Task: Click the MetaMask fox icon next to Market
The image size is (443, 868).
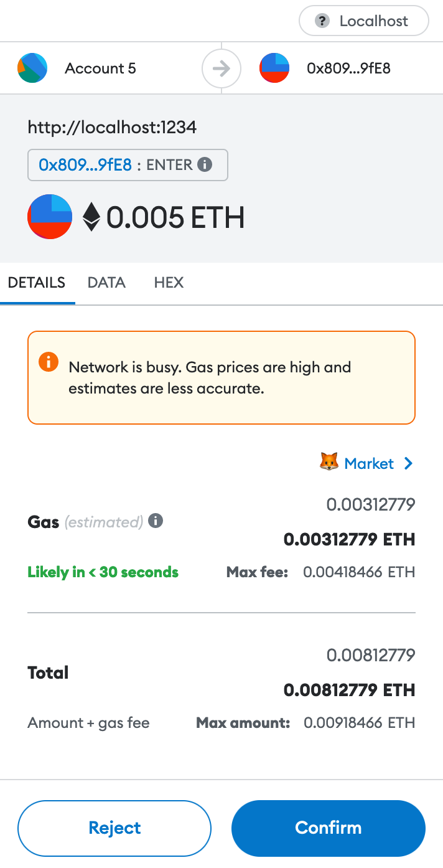Action: [328, 463]
